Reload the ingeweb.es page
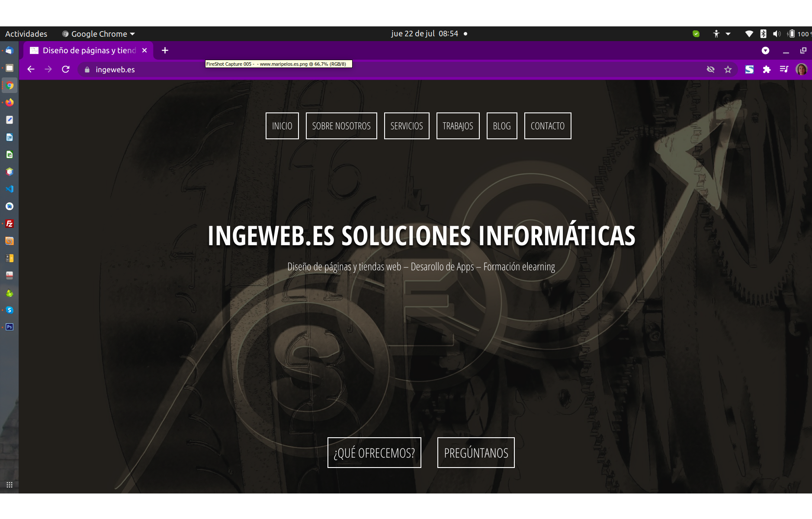 point(66,69)
